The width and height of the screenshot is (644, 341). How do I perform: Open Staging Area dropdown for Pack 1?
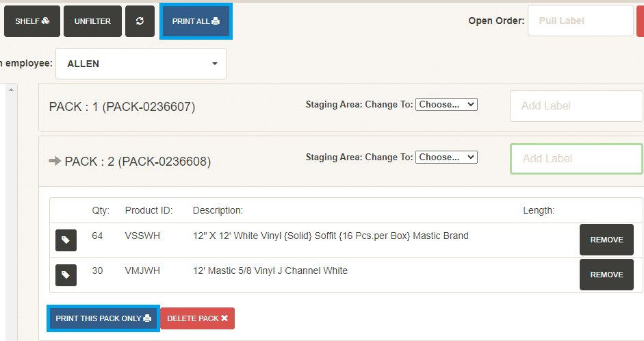click(x=446, y=104)
